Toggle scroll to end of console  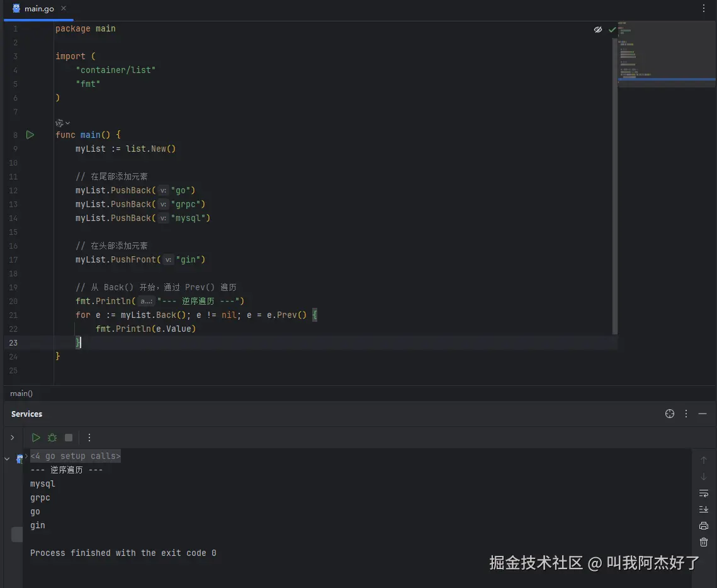pyautogui.click(x=703, y=509)
